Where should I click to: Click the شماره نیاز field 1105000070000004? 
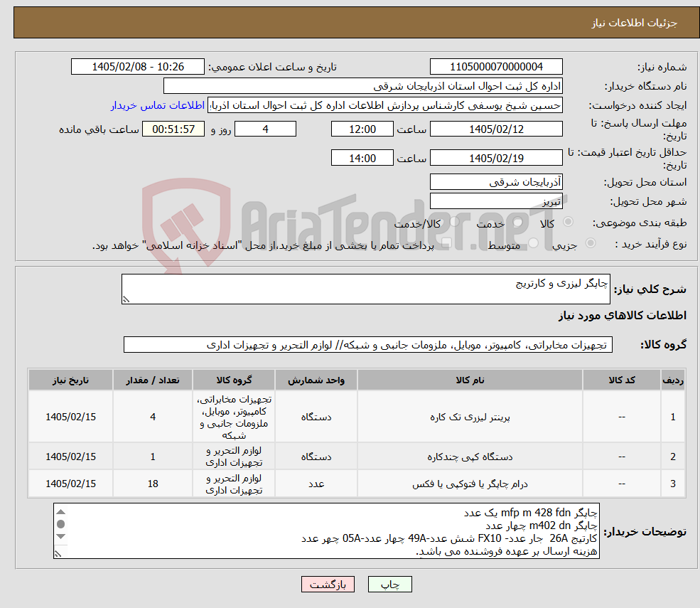click(x=496, y=67)
